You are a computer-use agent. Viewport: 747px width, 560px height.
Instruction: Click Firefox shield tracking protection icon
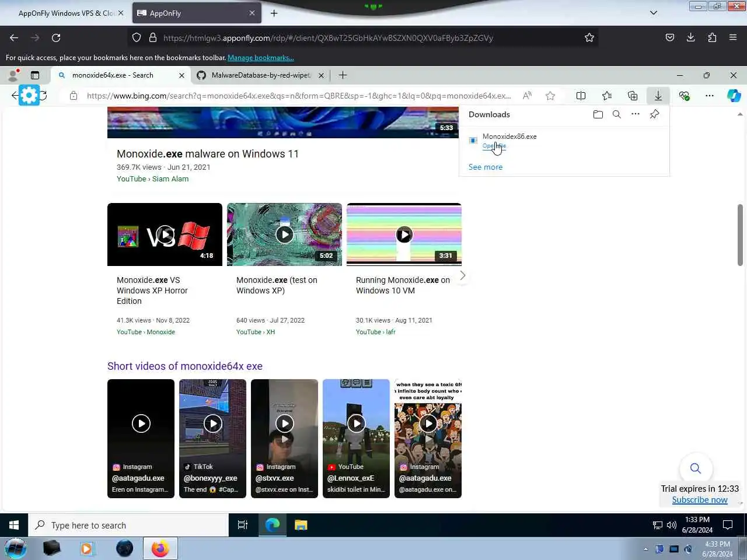click(137, 38)
